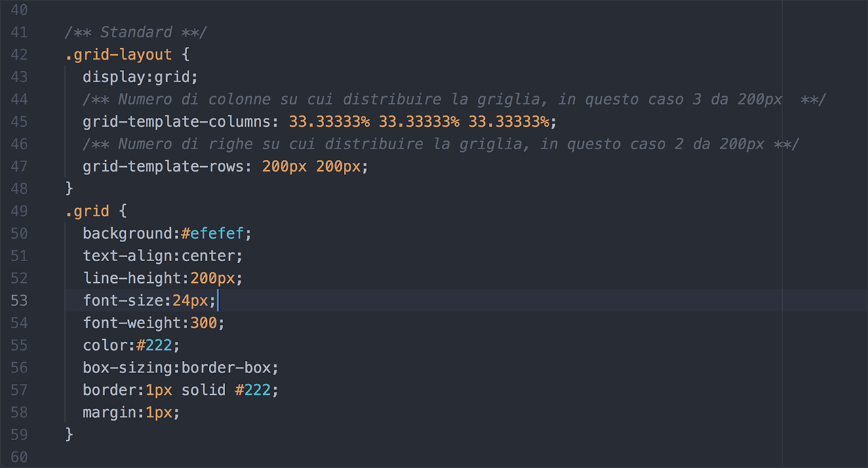
Task: Click line number 47 in the gutter
Action: point(20,166)
